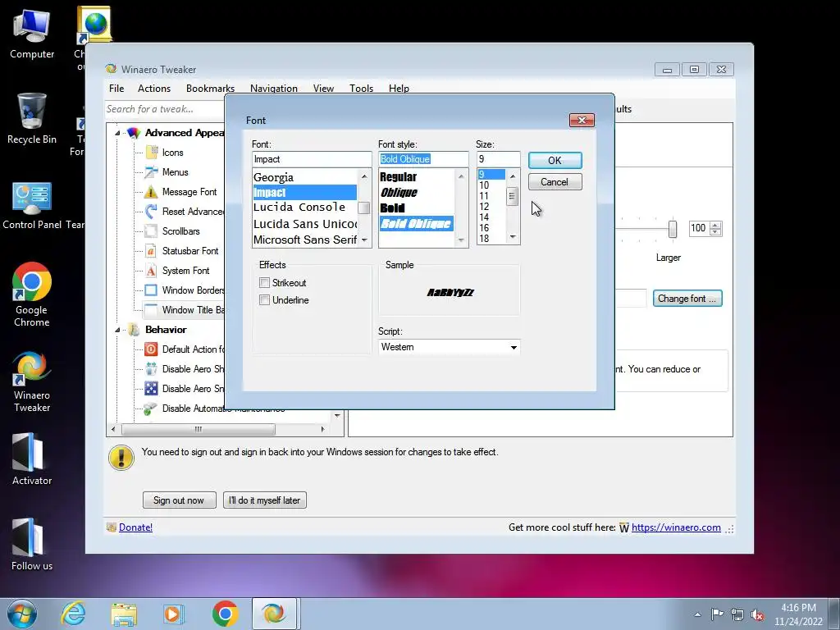Screen dimensions: 840x630
Task: Click Sign out now button
Action: pyautogui.click(x=179, y=500)
